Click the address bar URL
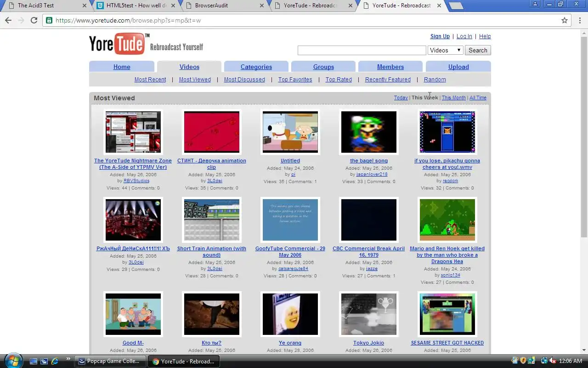 point(128,20)
